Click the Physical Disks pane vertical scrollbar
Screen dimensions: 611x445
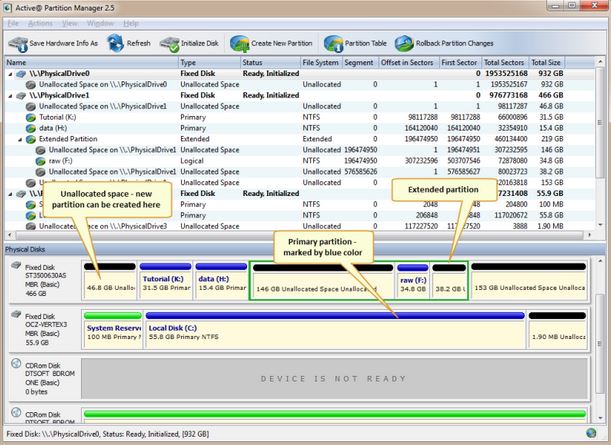[x=600, y=339]
